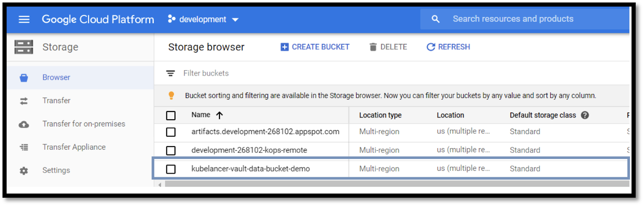The height and width of the screenshot is (206, 644).
Task: Sort by Location type column header
Action: click(380, 115)
